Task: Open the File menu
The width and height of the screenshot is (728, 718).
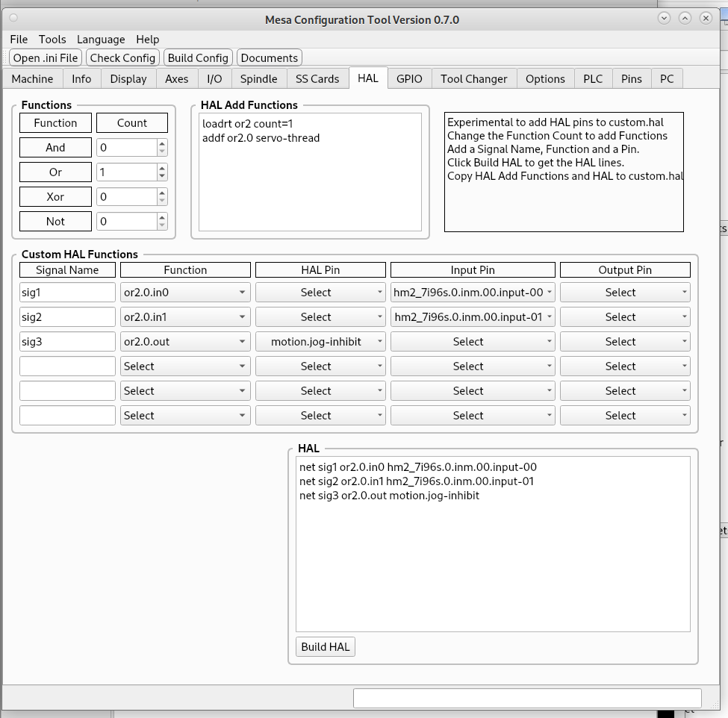Action: click(19, 40)
